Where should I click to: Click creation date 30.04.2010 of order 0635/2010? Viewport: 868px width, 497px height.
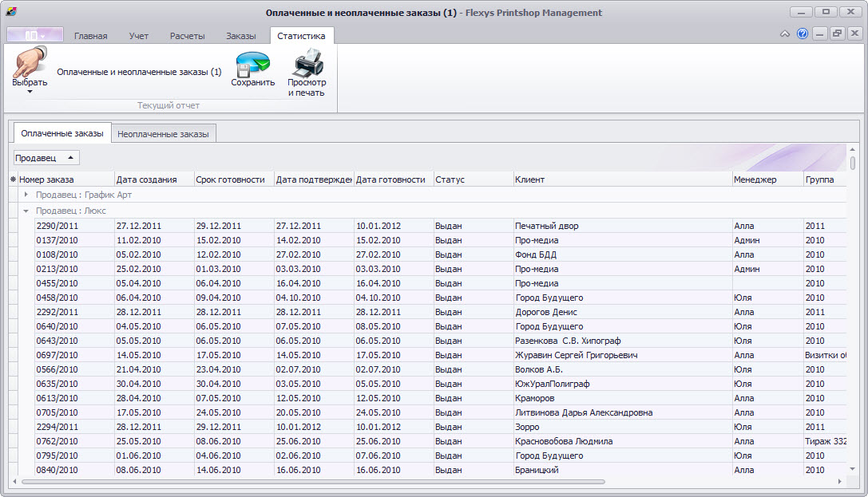[154, 384]
